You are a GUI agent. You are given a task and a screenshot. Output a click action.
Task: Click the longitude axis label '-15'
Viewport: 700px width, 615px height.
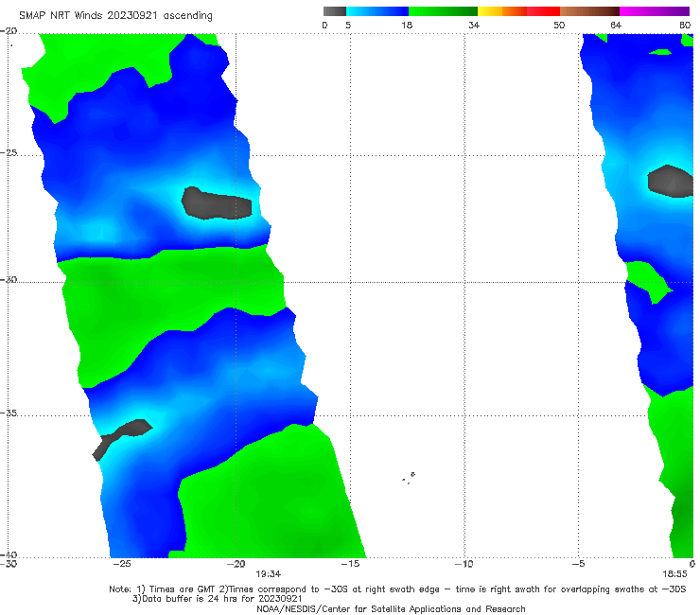[x=350, y=564]
